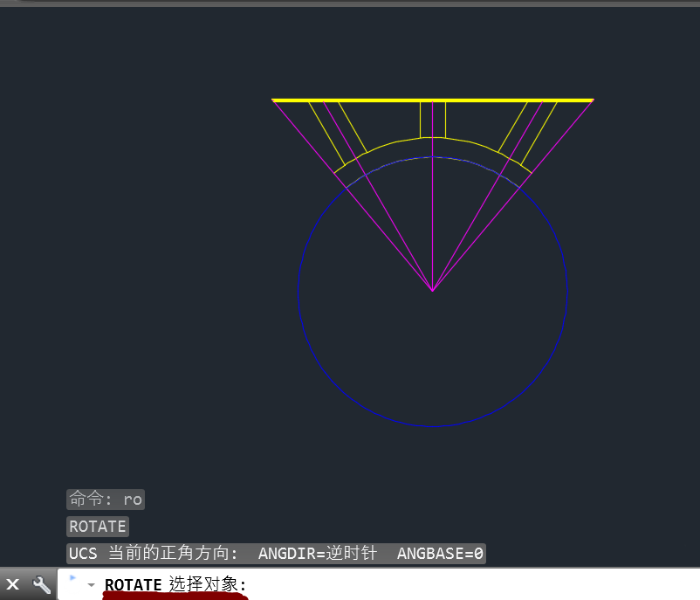Select the leftmost magenta diagonal line
The height and width of the screenshot is (600, 700).
point(353,195)
